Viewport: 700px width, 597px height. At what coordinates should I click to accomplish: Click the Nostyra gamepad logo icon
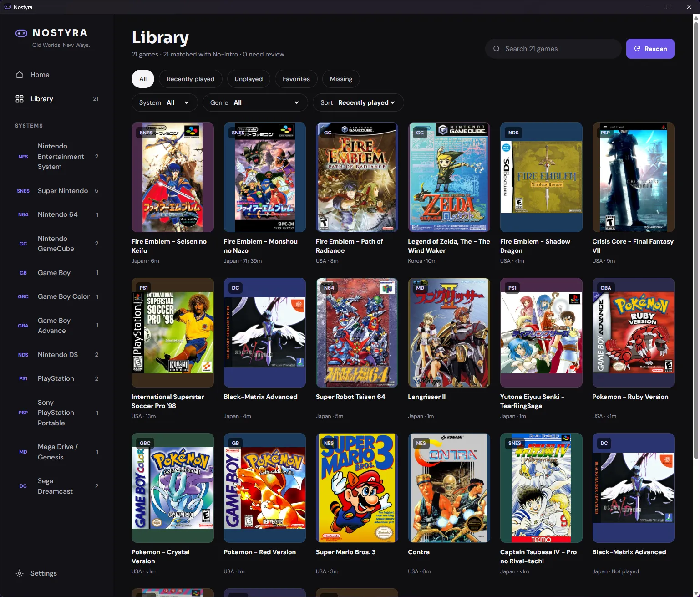pos(21,33)
